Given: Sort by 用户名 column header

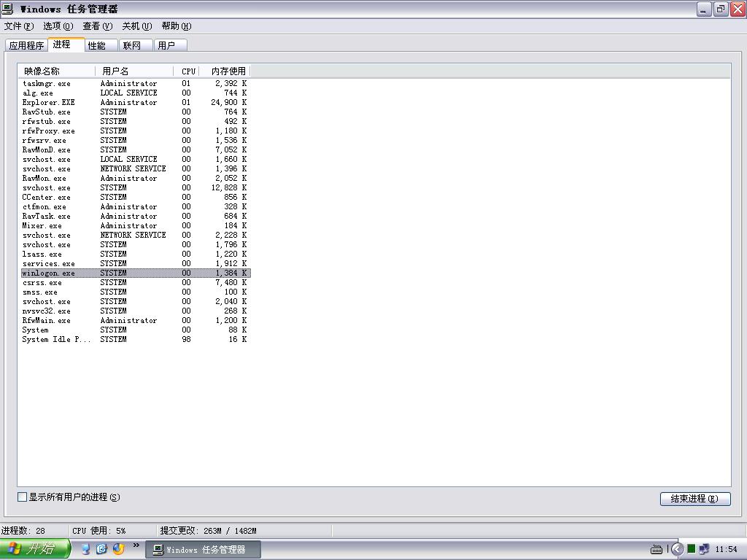Looking at the screenshot, I should [x=134, y=71].
